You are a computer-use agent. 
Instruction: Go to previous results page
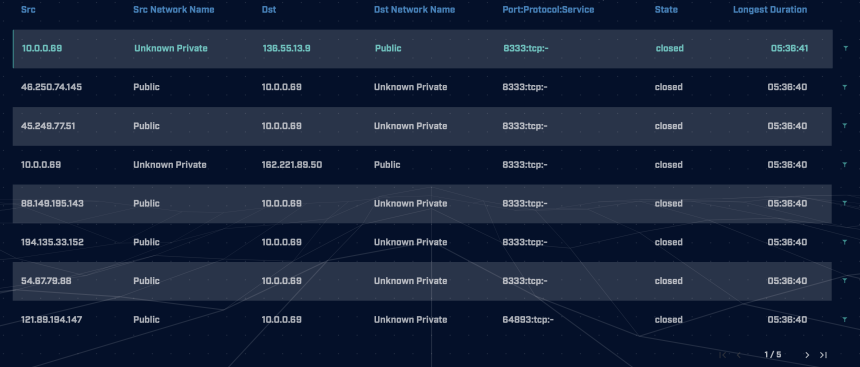(x=739, y=355)
